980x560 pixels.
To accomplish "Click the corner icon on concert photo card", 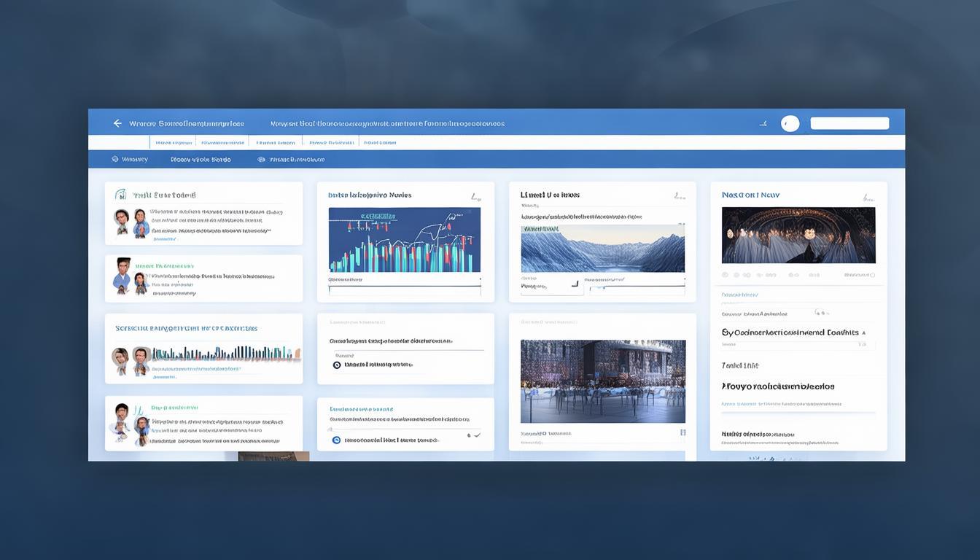I will point(868,197).
